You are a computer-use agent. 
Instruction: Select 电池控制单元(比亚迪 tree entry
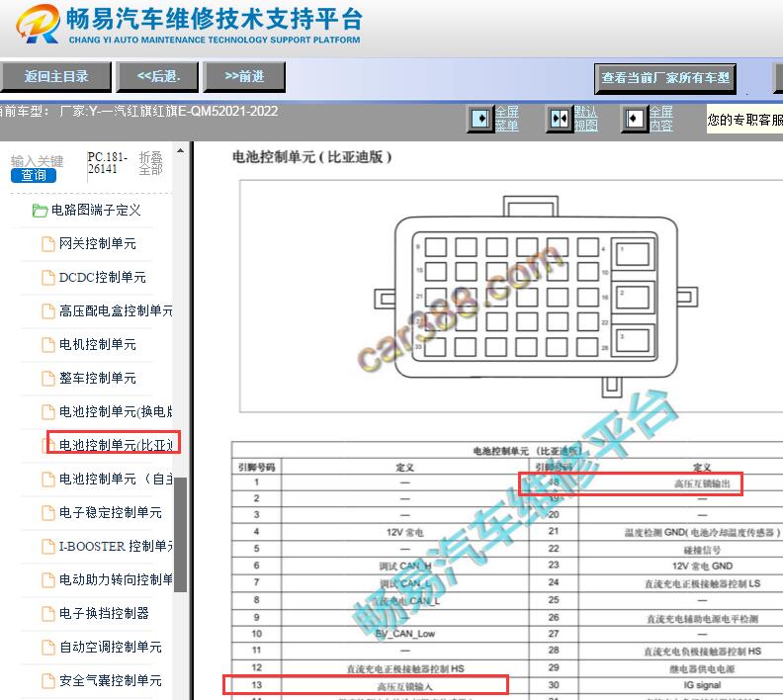click(x=116, y=445)
